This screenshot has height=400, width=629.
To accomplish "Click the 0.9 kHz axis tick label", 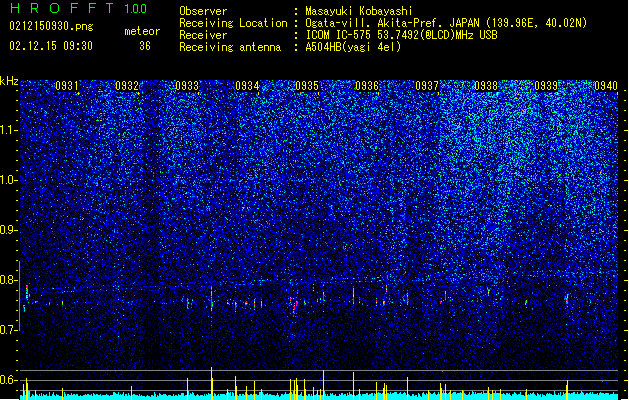I will pyautogui.click(x=9, y=230).
